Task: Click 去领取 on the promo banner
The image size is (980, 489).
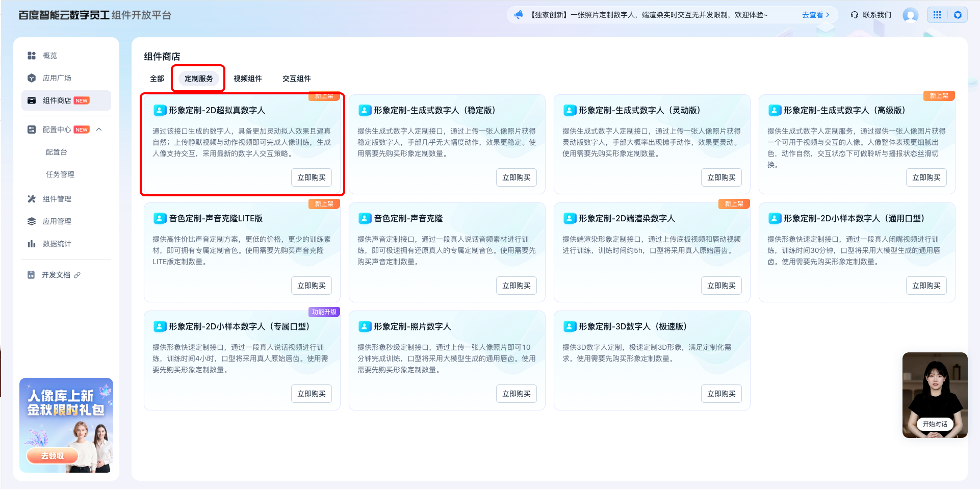Action: coord(53,456)
